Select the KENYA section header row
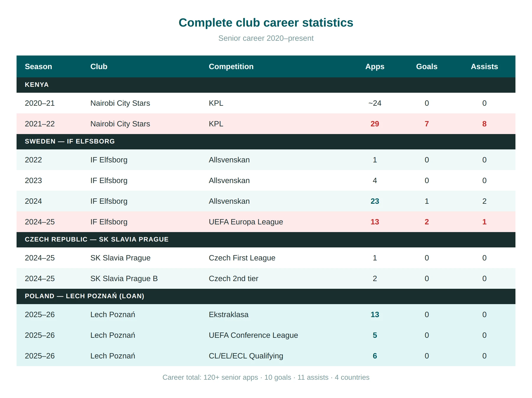The height and width of the screenshot is (398, 532). coord(266,85)
